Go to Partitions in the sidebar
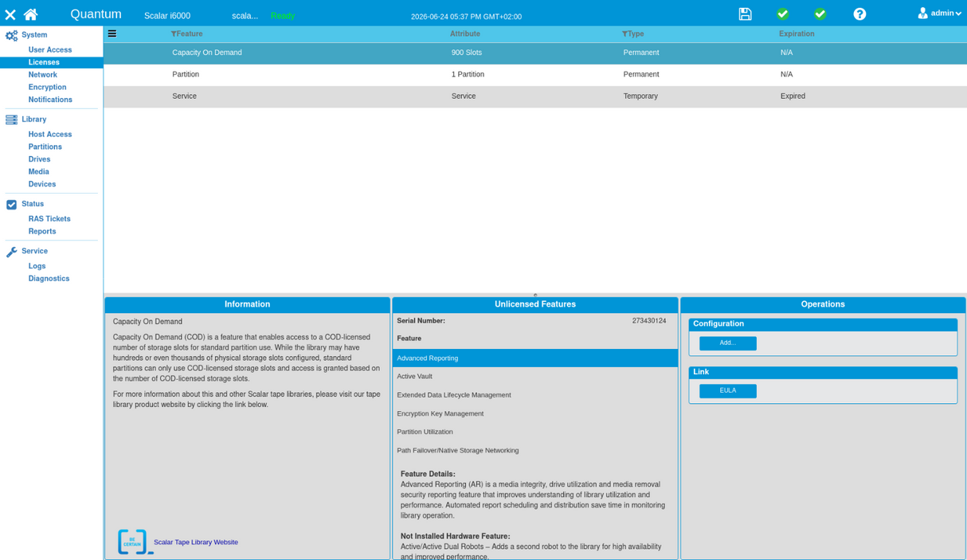967x560 pixels. coord(45,147)
